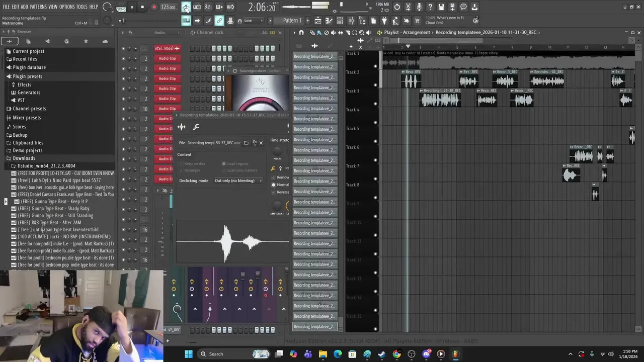This screenshot has height=362, width=644.
Task: Open the Line snap dropdown
Action: coord(254,21)
